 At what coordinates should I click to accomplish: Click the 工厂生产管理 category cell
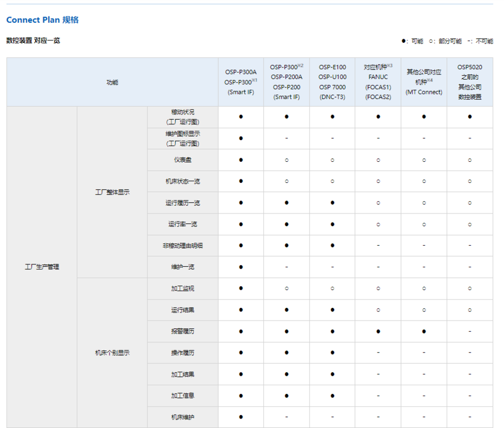42,267
